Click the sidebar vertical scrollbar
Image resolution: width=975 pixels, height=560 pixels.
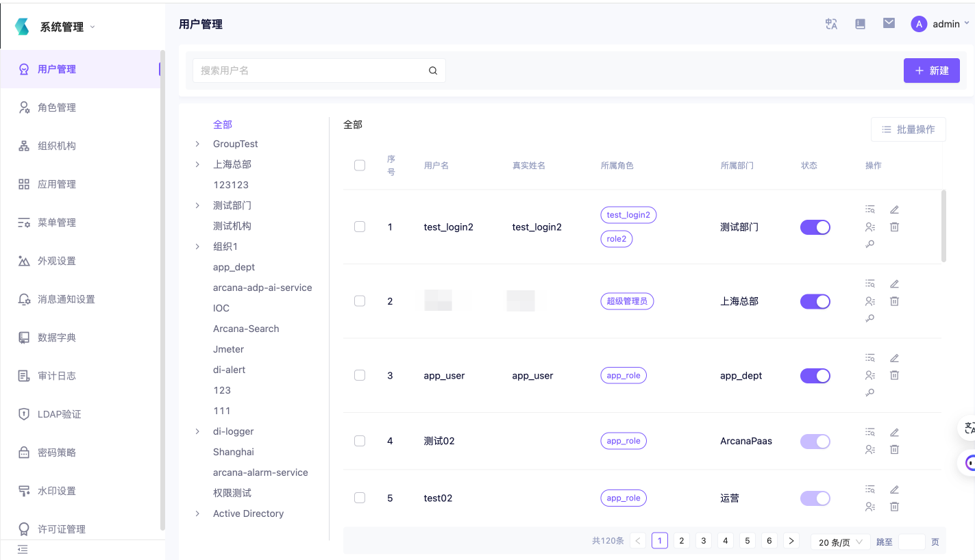(162, 290)
